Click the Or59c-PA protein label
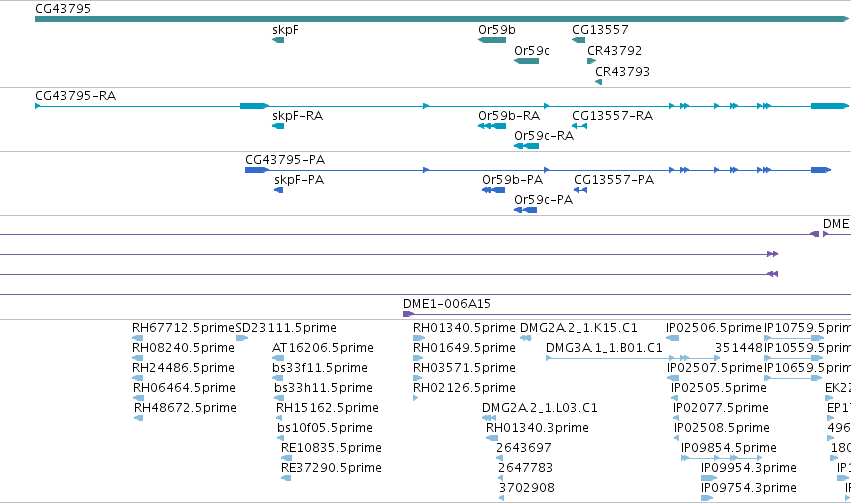Image resolution: width=851 pixels, height=503 pixels. pos(543,200)
